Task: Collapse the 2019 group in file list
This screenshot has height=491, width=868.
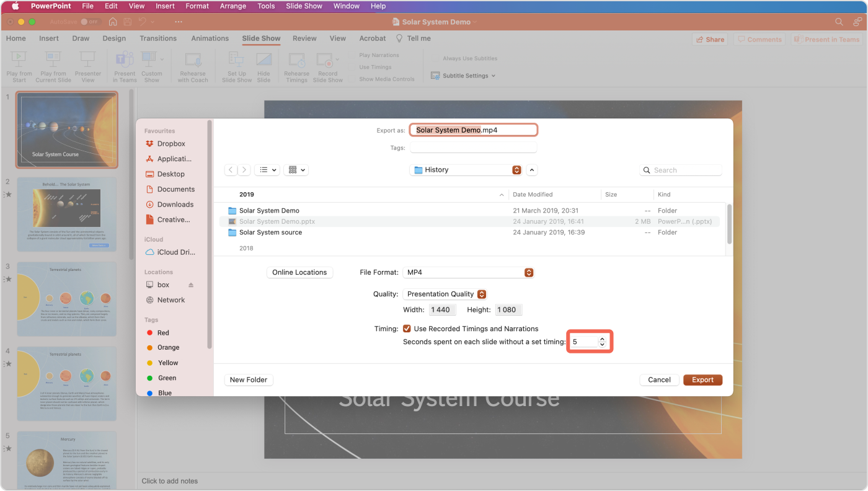Action: pyautogui.click(x=502, y=195)
